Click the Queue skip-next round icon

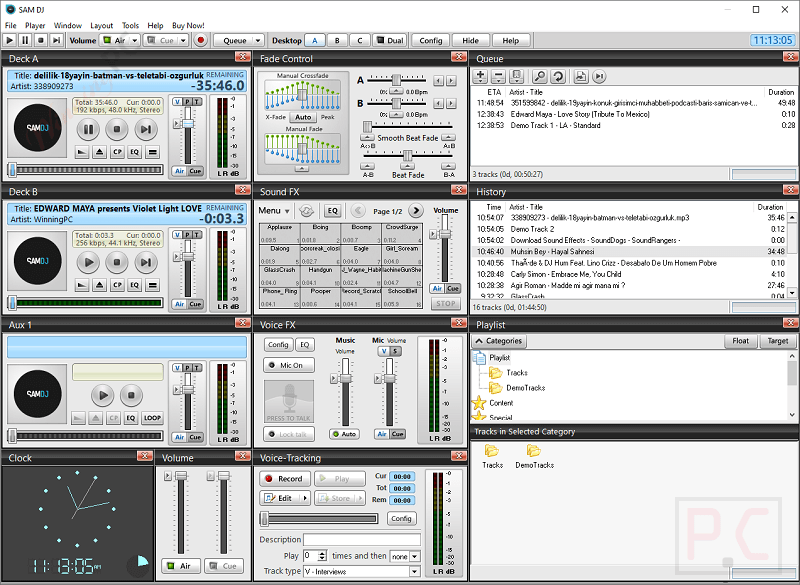(x=599, y=77)
